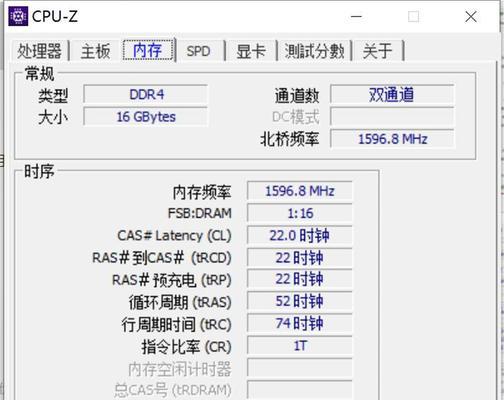This screenshot has height=400, width=504.
Task: Click the tRAS 52 时钟 value
Action: pyautogui.click(x=299, y=301)
